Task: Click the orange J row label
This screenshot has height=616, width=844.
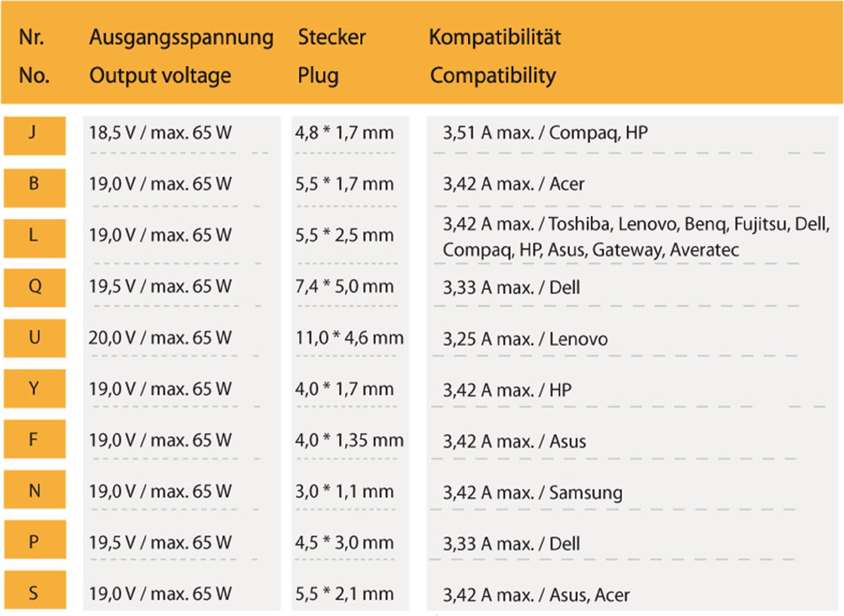Action: (x=34, y=135)
